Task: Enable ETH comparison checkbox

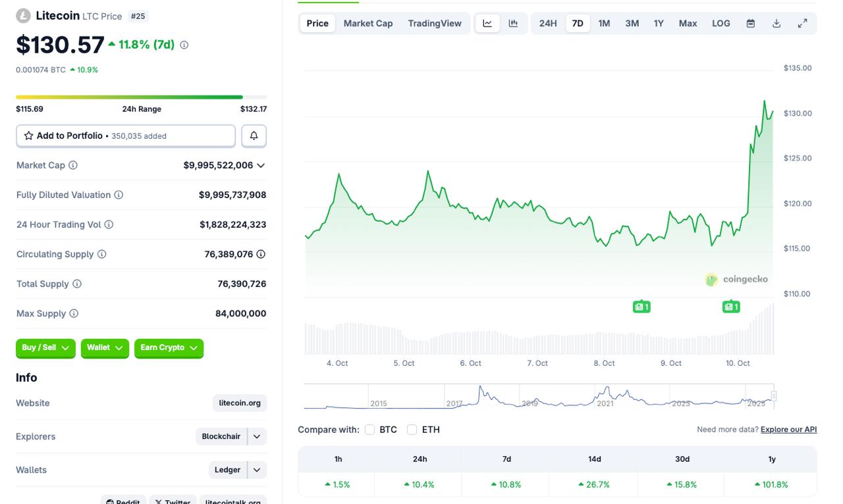Action: [x=412, y=430]
